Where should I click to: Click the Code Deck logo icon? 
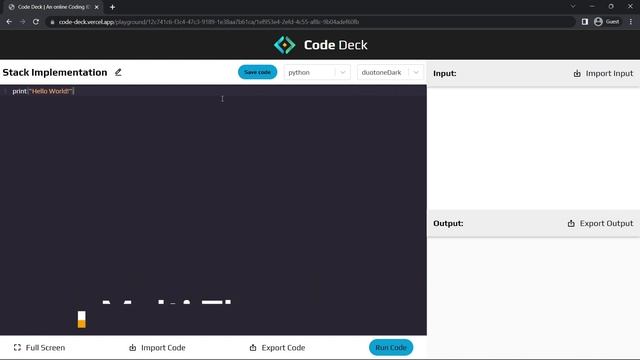[284, 45]
